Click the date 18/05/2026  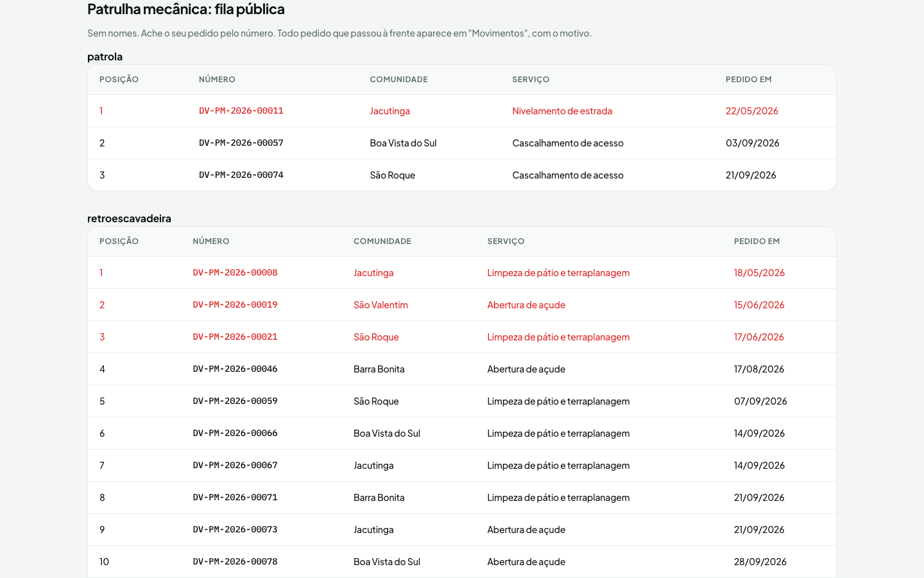[x=760, y=272]
